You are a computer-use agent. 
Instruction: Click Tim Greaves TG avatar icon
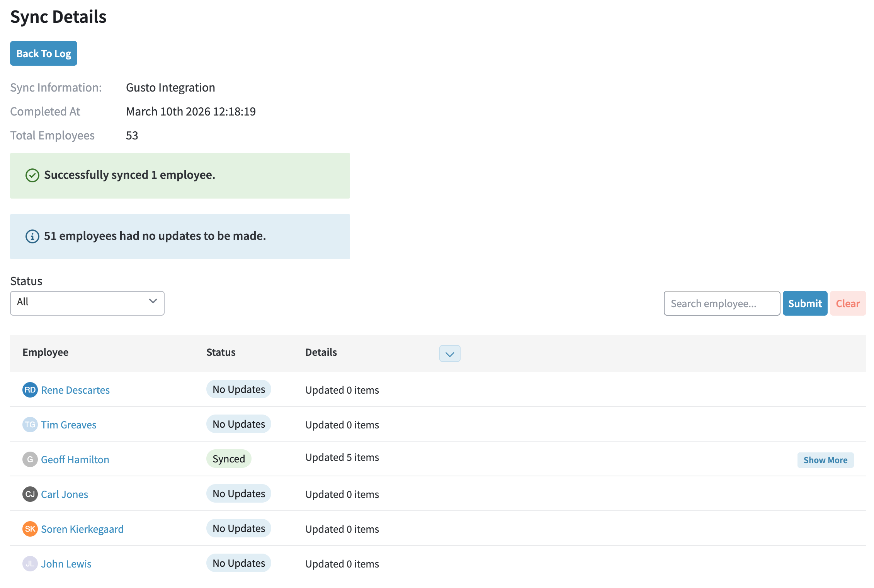(30, 425)
